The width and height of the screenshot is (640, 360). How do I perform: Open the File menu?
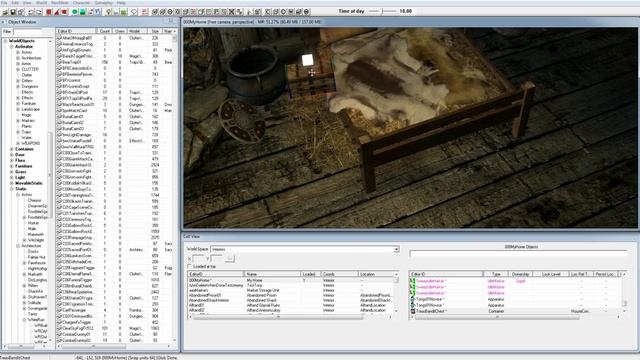(4, 2)
